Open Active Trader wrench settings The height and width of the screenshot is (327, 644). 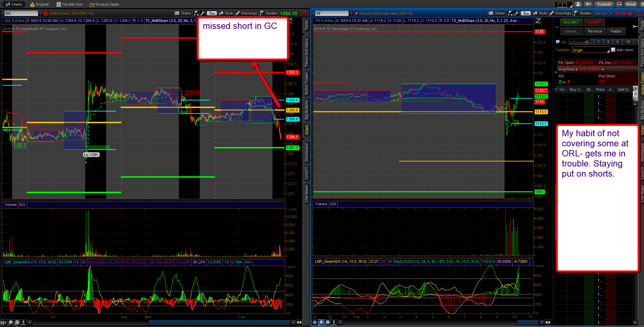tap(635, 26)
